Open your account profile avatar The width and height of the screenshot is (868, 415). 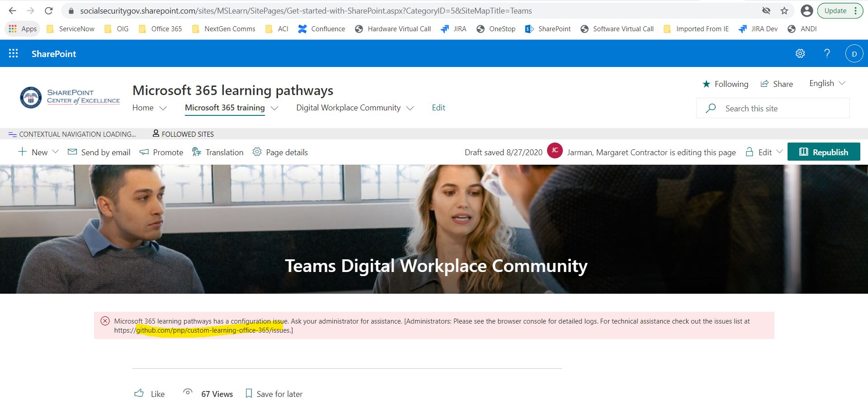tap(854, 53)
